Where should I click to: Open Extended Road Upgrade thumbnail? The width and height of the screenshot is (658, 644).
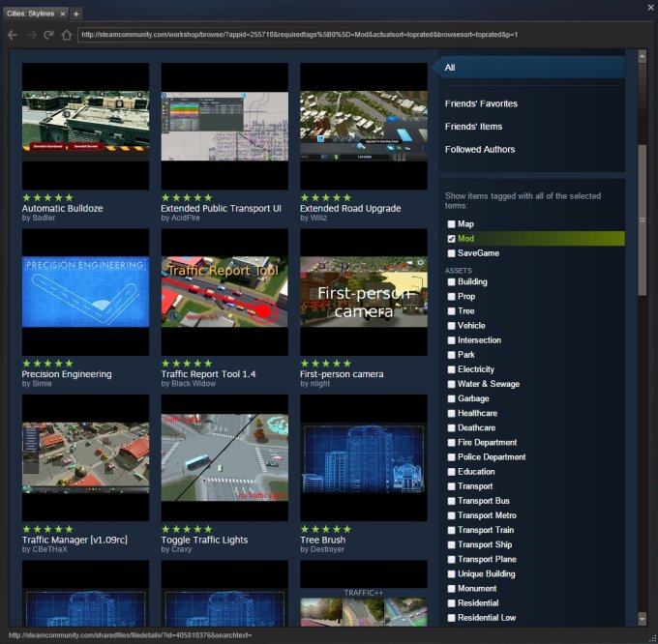[x=364, y=127]
